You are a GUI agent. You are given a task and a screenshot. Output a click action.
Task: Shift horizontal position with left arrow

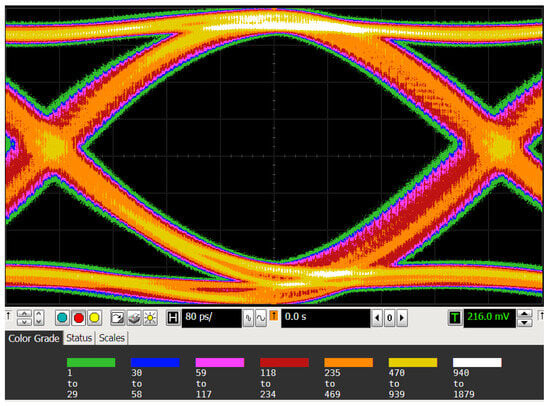point(377,318)
